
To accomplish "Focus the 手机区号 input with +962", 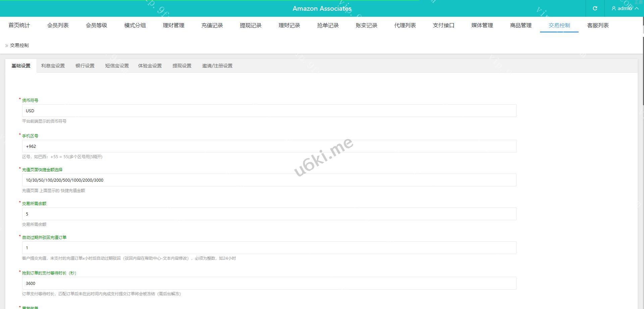I will tap(269, 146).
